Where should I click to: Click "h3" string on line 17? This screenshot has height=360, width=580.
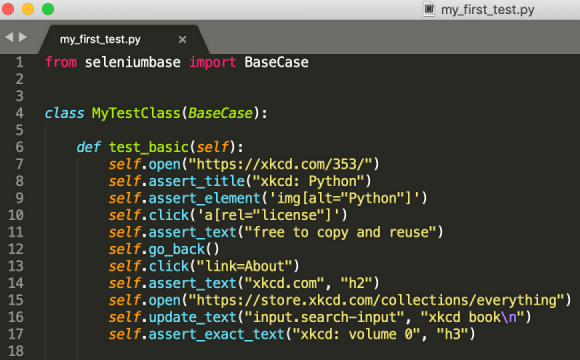coord(452,334)
